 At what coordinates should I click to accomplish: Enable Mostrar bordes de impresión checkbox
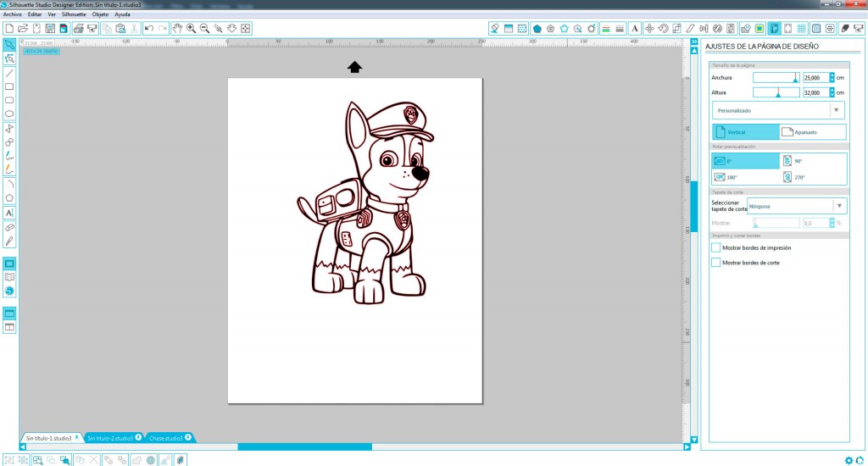715,248
